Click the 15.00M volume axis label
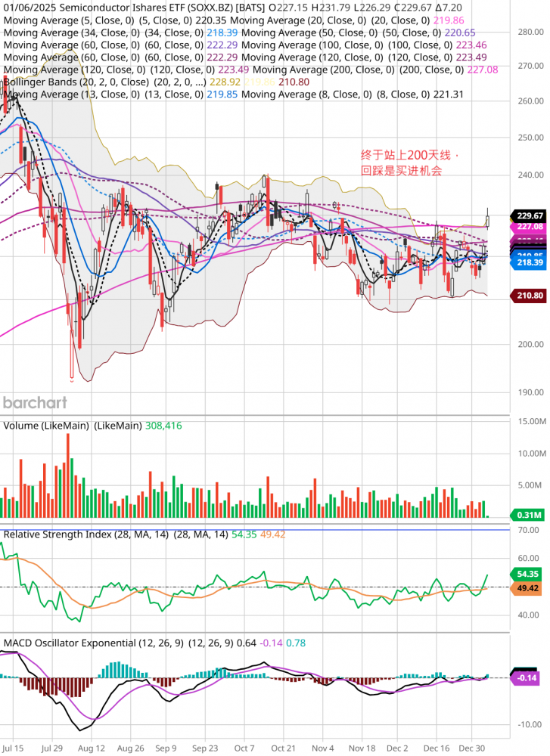This screenshot has height=756, width=550. [532, 421]
